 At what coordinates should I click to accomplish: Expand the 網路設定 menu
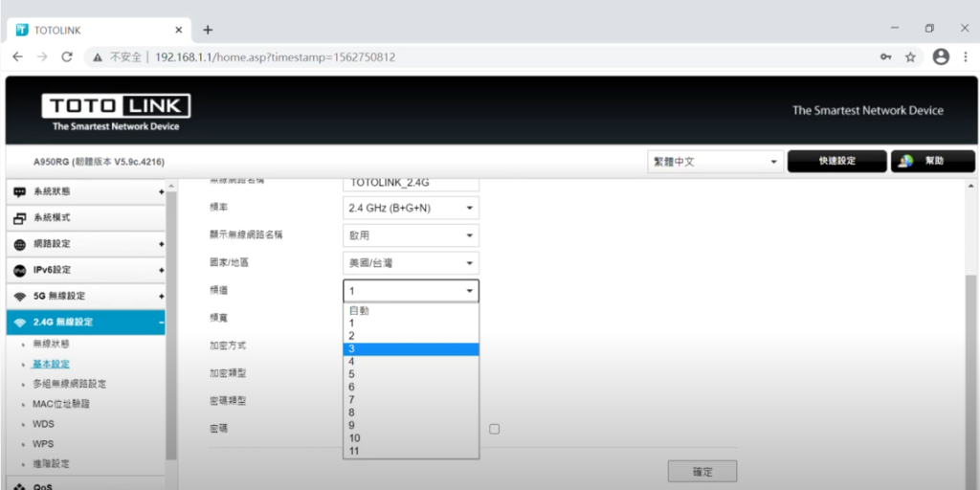(161, 244)
